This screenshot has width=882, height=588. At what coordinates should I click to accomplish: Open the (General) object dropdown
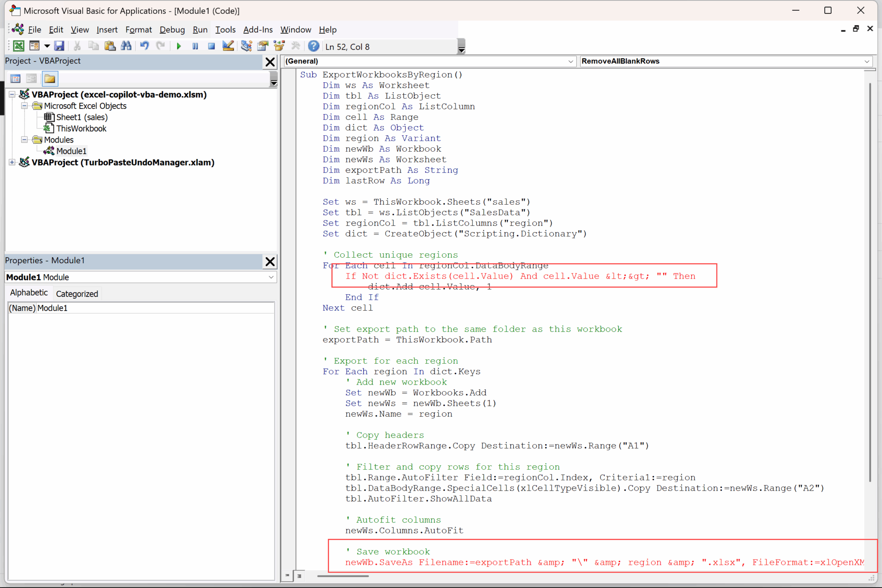pyautogui.click(x=570, y=61)
